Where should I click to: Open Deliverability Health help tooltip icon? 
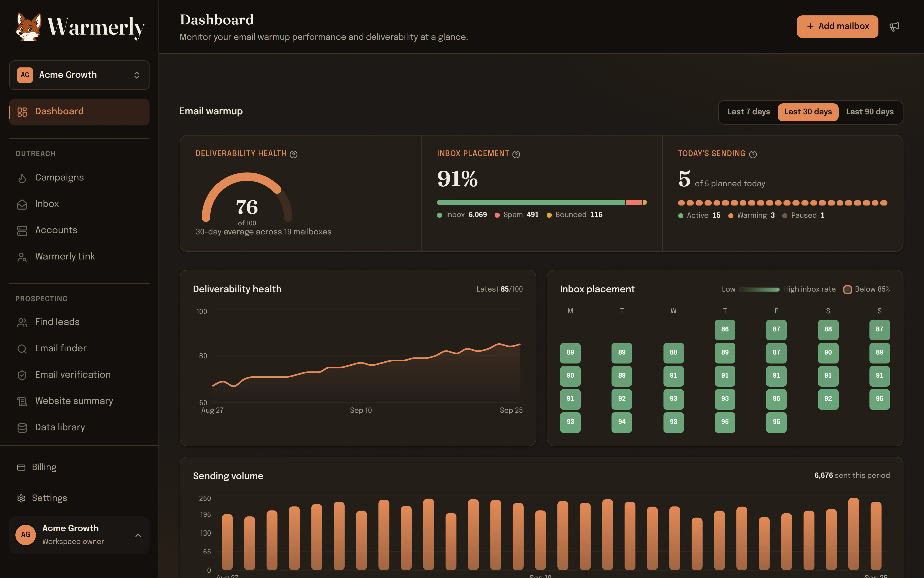click(293, 154)
